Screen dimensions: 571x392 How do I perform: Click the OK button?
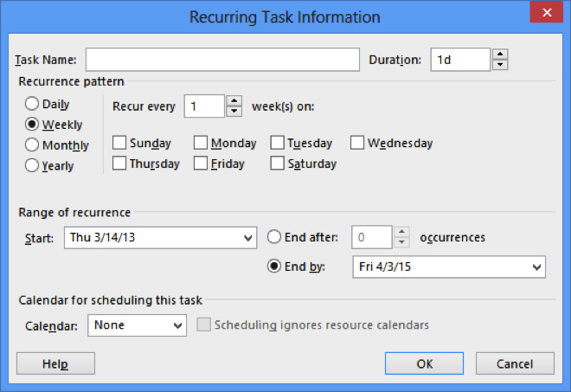tap(424, 364)
